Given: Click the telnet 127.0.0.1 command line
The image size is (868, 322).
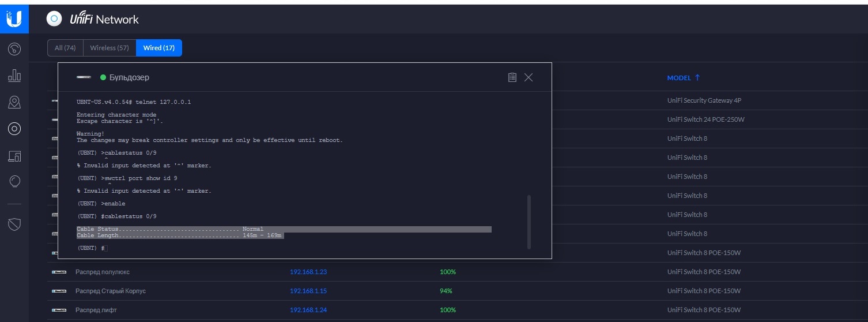Looking at the screenshot, I should (x=134, y=102).
